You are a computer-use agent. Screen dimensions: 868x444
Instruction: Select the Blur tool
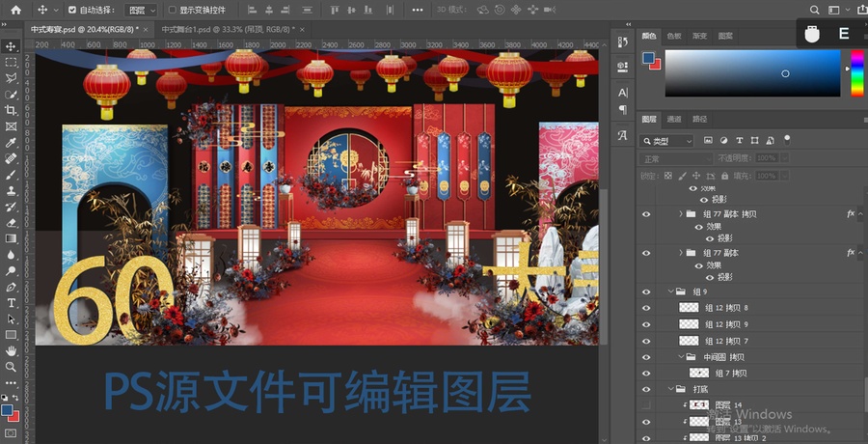pos(11,255)
